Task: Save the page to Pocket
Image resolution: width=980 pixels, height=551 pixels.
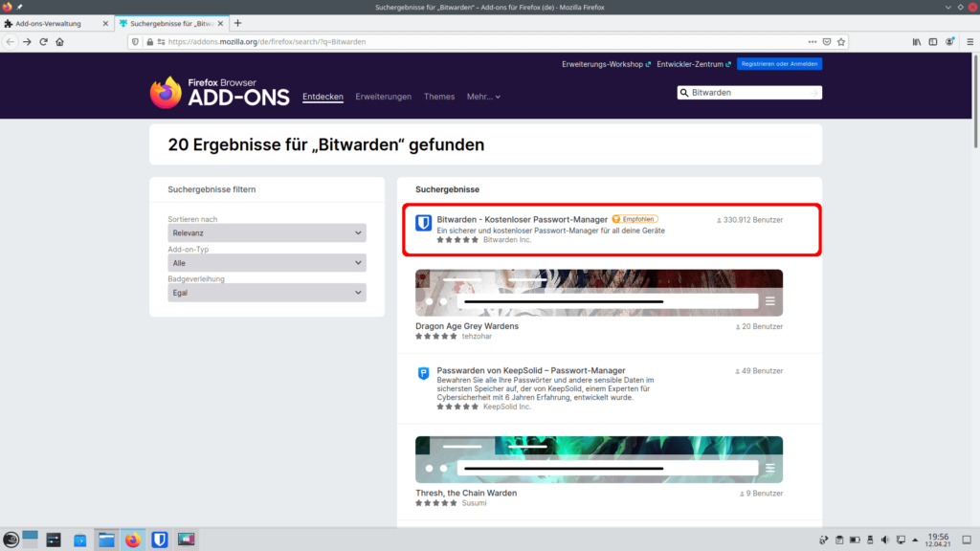Action: point(827,42)
